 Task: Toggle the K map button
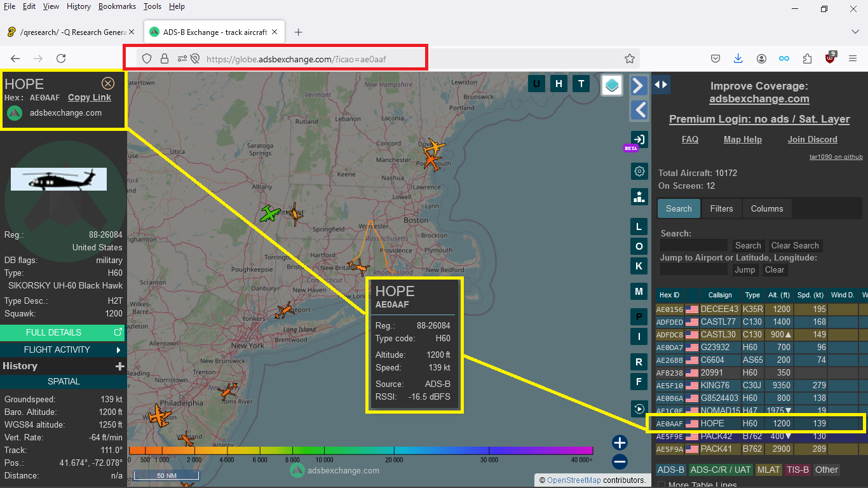click(639, 266)
